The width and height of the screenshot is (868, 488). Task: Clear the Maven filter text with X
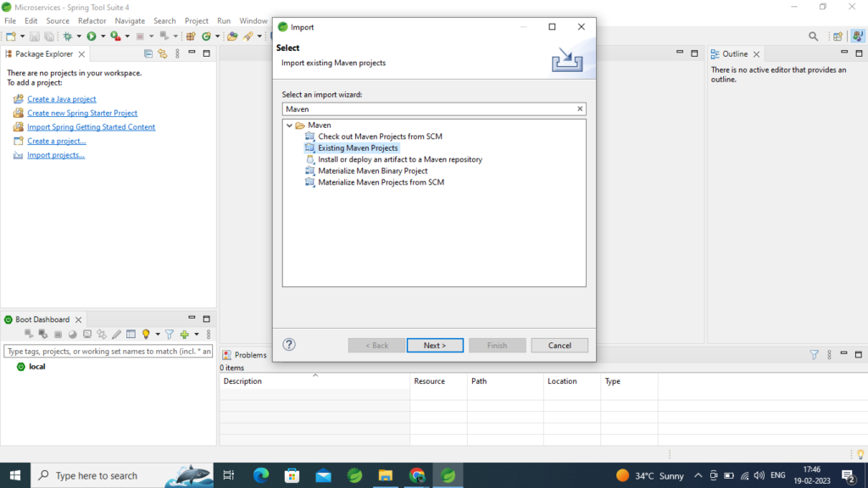point(580,109)
